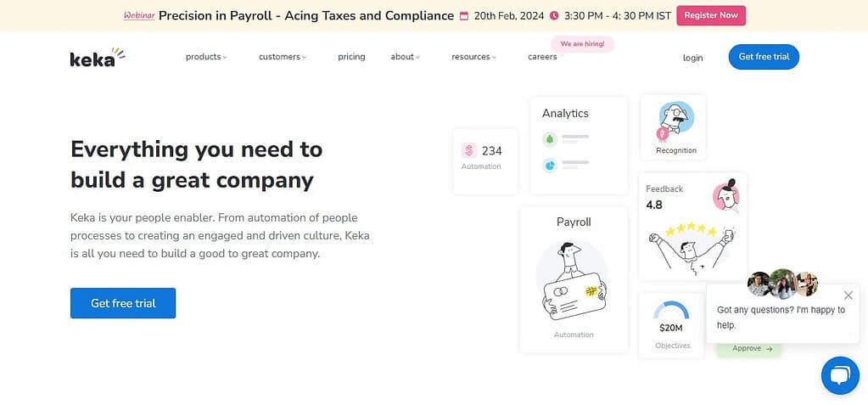The width and height of the screenshot is (868, 405).
Task: Expand the about dropdown menu
Action: pyautogui.click(x=406, y=57)
